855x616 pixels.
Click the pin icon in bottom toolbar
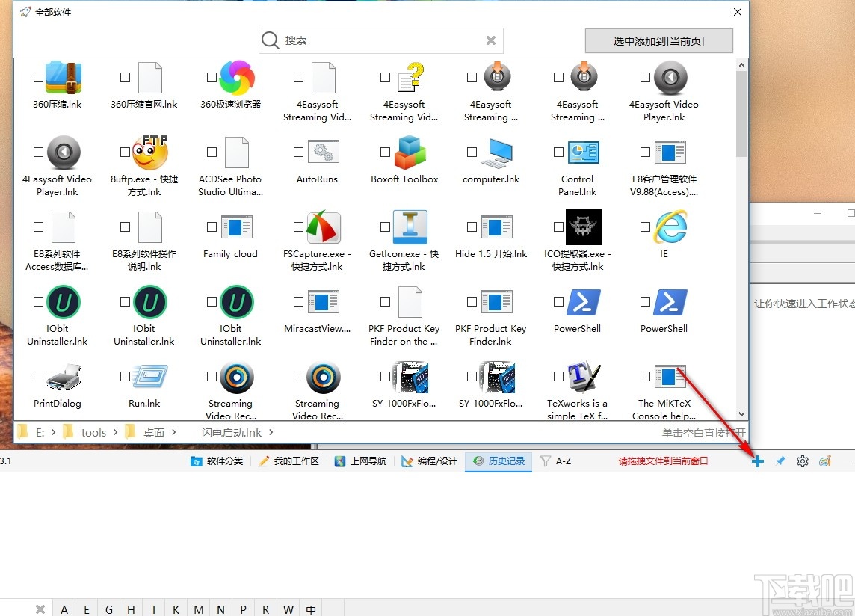(x=780, y=461)
